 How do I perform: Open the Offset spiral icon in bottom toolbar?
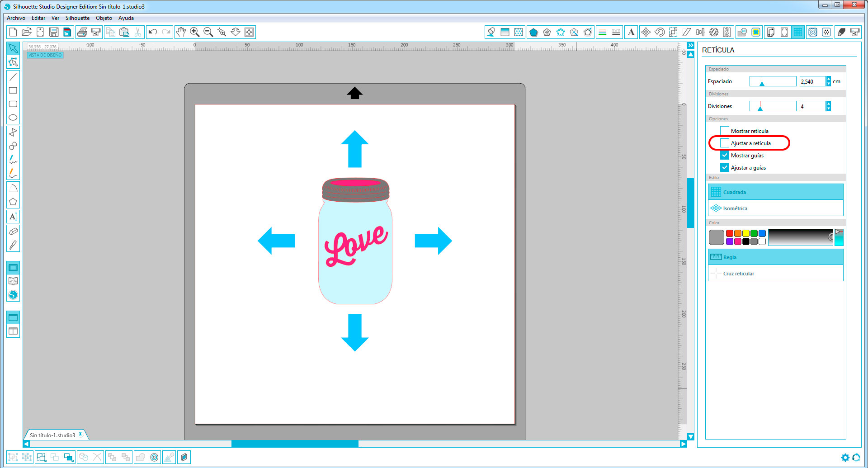155,457
